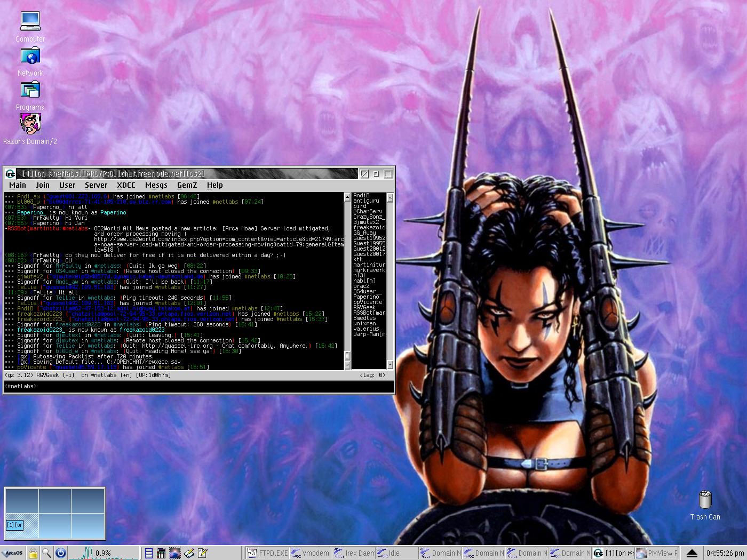Open the Main menu

pyautogui.click(x=18, y=185)
